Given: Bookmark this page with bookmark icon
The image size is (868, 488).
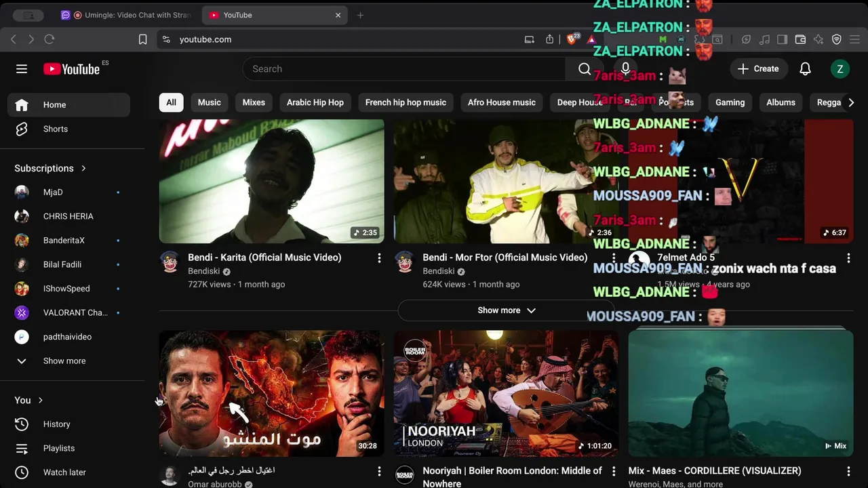Looking at the screenshot, I should pos(142,39).
